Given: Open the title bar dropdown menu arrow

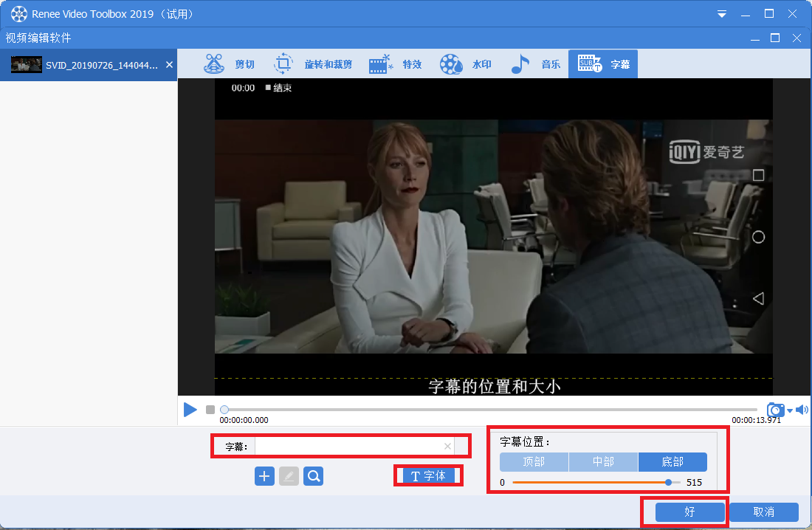Looking at the screenshot, I should 722,15.
